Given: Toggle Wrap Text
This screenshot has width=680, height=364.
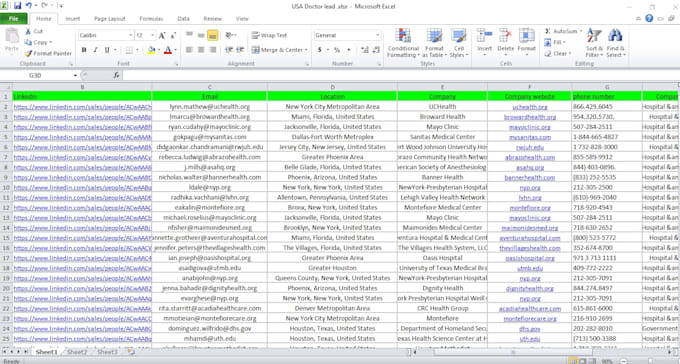Looking at the screenshot, I should [269, 35].
